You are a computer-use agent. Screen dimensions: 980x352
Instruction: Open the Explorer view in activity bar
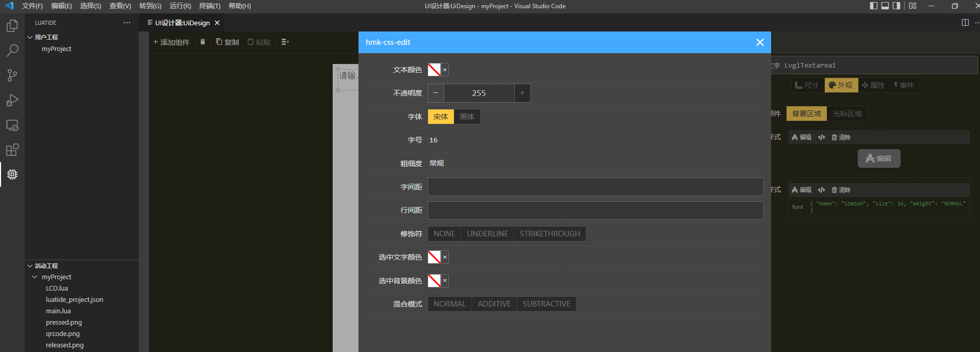coord(12,26)
